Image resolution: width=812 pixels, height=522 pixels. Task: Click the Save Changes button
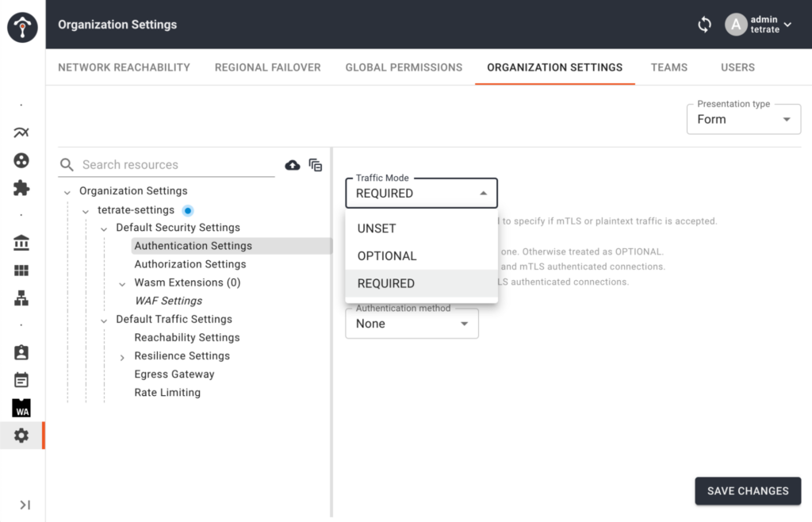[747, 491]
